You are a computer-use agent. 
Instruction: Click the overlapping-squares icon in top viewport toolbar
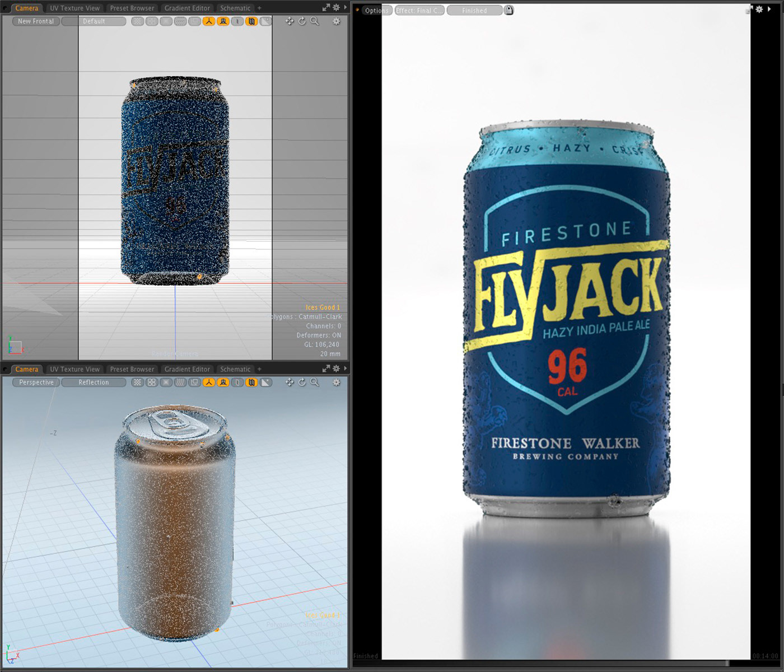pyautogui.click(x=195, y=21)
